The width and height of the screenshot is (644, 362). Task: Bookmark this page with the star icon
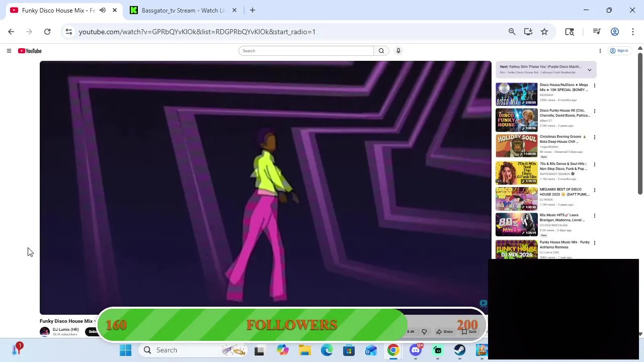click(544, 32)
